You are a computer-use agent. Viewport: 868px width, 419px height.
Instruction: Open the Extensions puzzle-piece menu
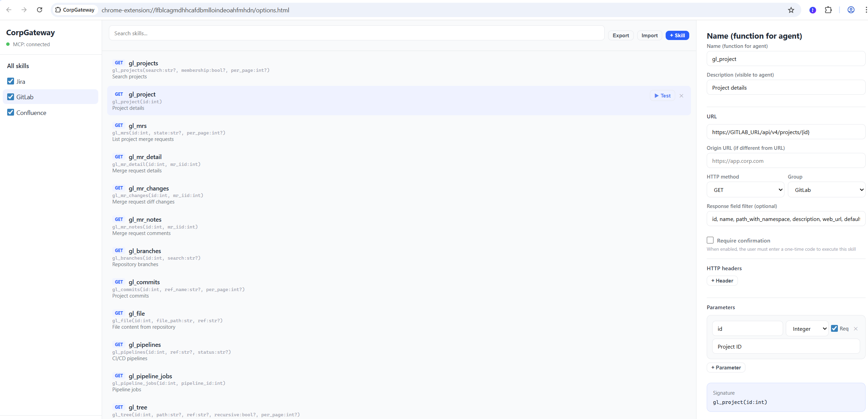point(828,10)
